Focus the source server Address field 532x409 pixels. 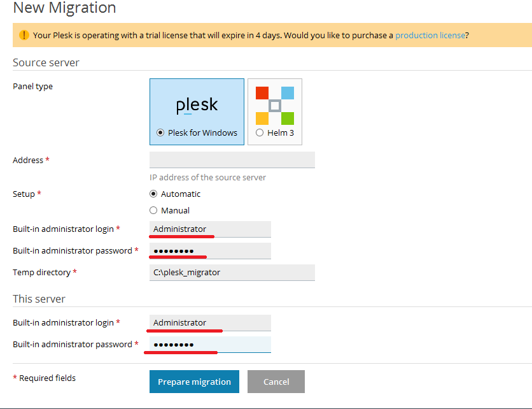coord(232,160)
